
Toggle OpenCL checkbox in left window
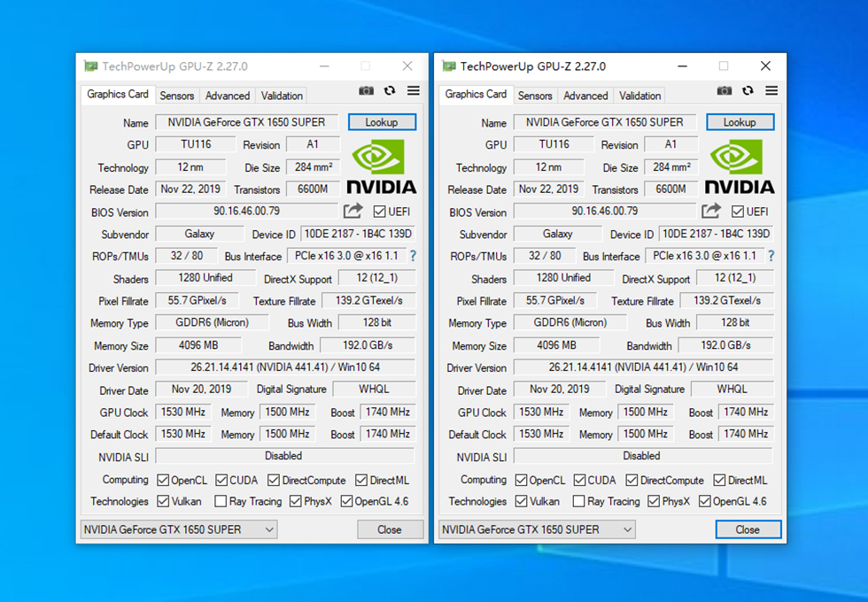[x=163, y=480]
